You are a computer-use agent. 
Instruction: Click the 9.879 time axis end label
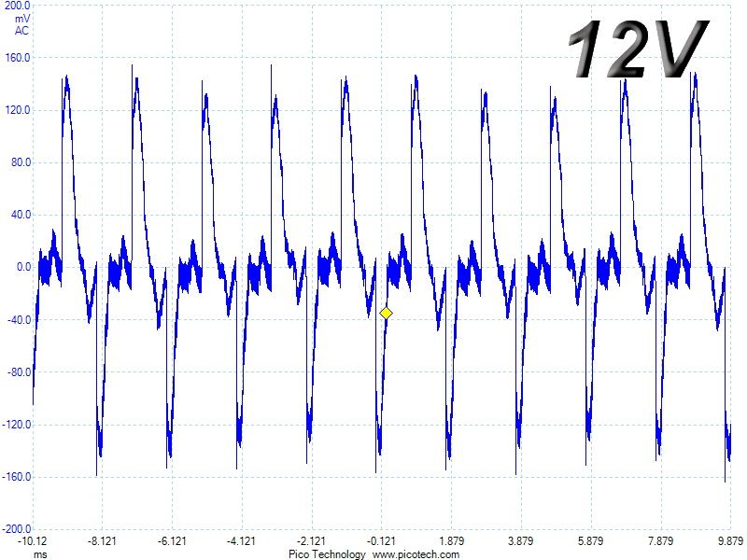[x=730, y=541]
